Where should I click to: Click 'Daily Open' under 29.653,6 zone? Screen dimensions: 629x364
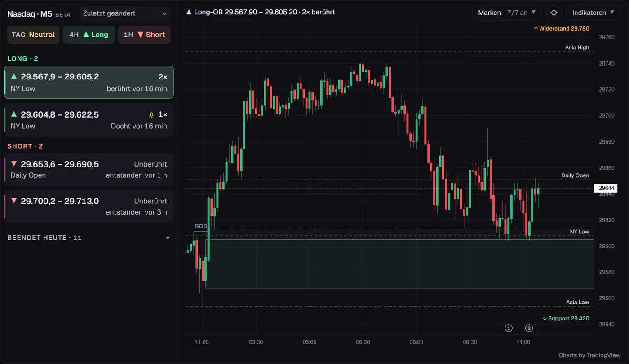(28, 175)
